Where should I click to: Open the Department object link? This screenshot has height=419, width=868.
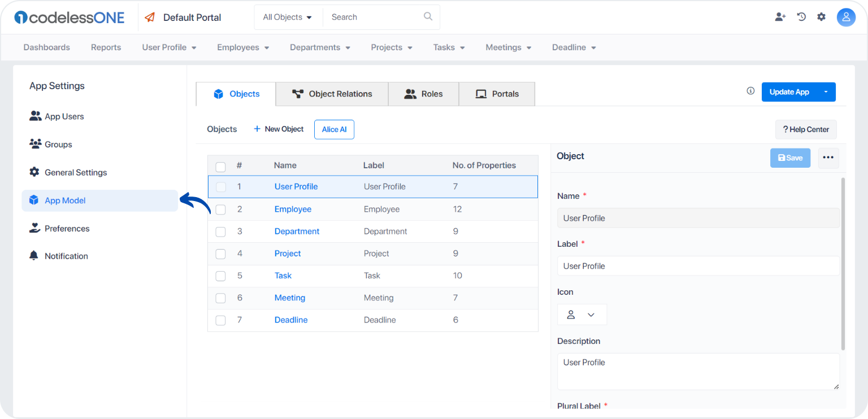(x=297, y=231)
